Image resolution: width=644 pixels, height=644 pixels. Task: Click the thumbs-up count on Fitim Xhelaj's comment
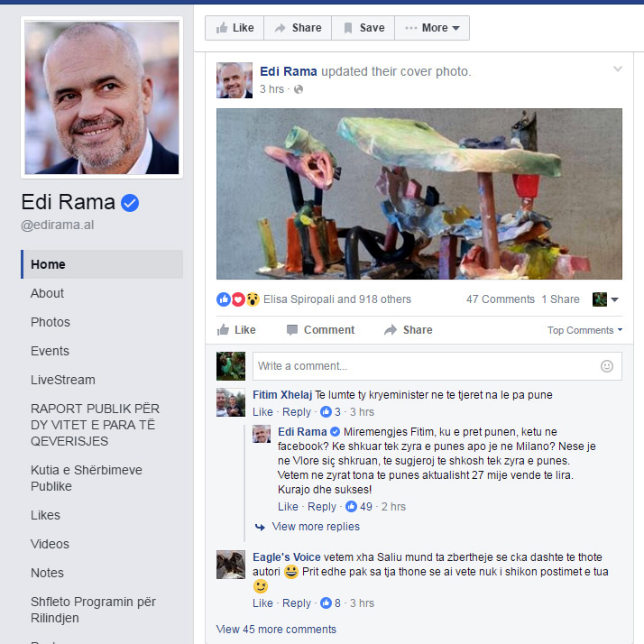[x=331, y=412]
